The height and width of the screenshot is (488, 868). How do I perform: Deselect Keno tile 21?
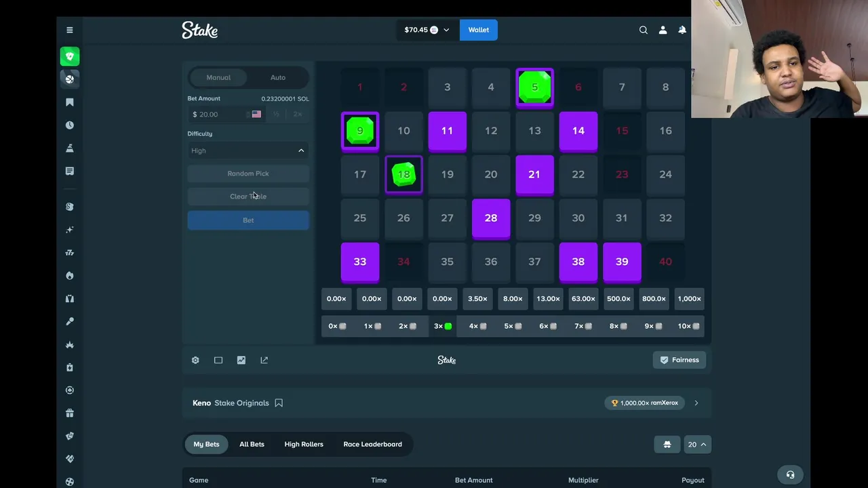coord(534,175)
